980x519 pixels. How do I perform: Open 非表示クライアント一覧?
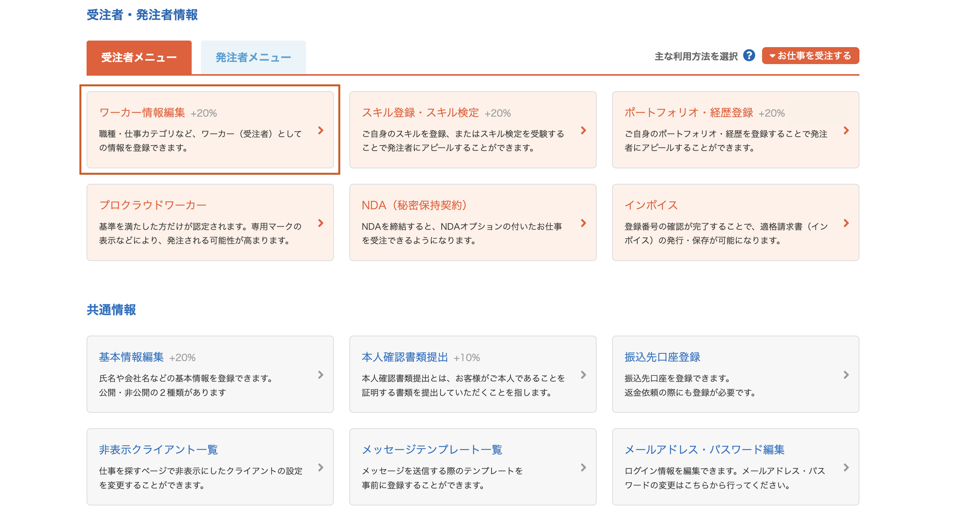[158, 449]
